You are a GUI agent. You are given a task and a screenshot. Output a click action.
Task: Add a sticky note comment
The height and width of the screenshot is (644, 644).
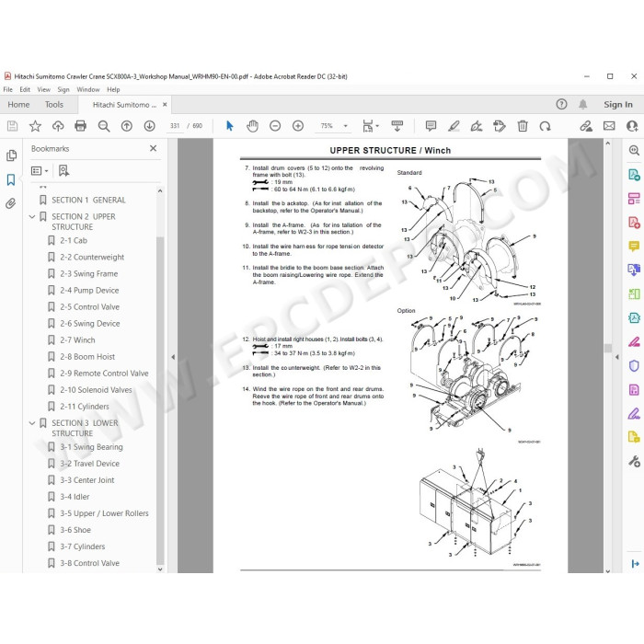coord(431,126)
